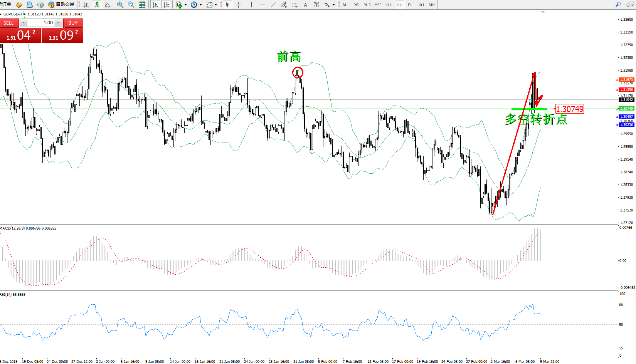Expand the periodicity clock dropdown
The width and height of the screenshot is (636, 364).
pyautogui.click(x=200, y=5)
